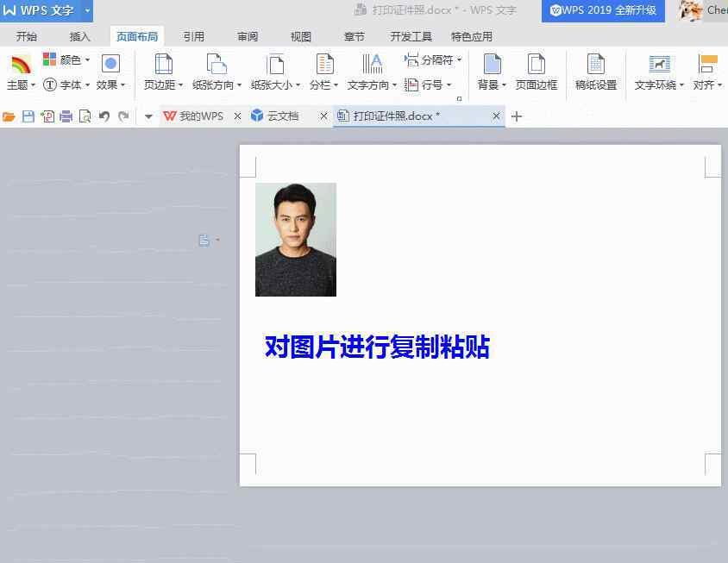Expand the 分隔符 (Breaks) dropdown

coord(433,59)
